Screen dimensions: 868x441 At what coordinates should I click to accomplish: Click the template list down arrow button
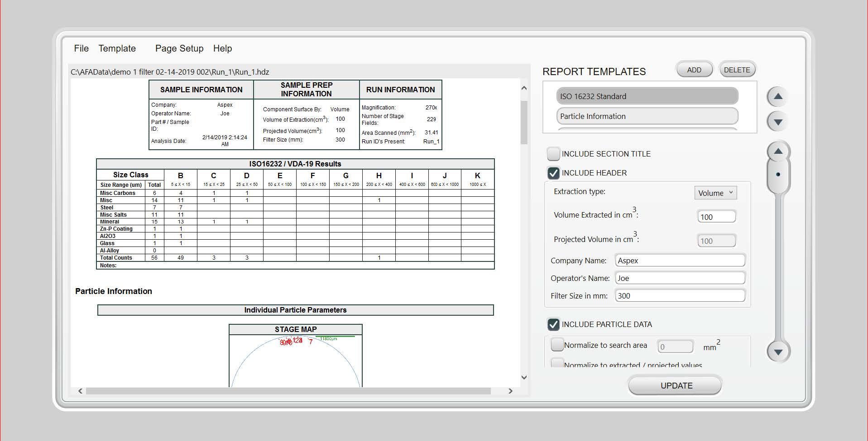pyautogui.click(x=778, y=122)
